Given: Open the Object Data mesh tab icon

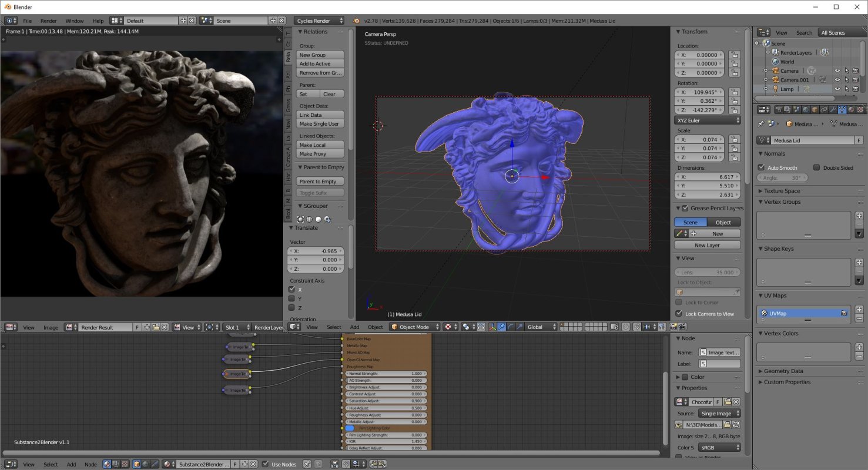Looking at the screenshot, I should click(842, 109).
